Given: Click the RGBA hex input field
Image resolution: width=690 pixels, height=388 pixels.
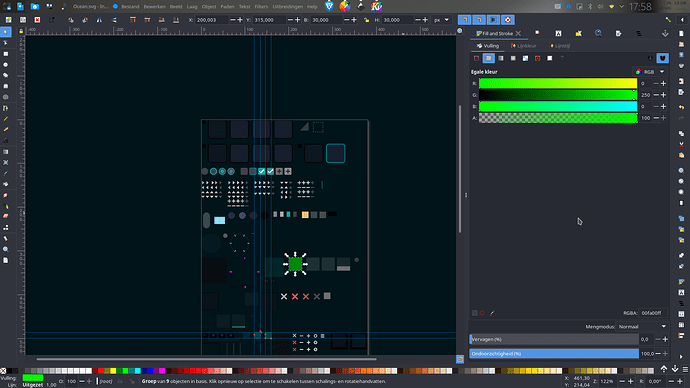Looking at the screenshot, I should tap(653, 313).
